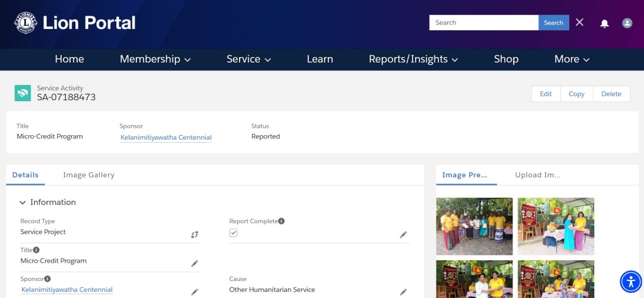This screenshot has height=298, width=644.
Task: Open the Learn page
Action: 319,59
